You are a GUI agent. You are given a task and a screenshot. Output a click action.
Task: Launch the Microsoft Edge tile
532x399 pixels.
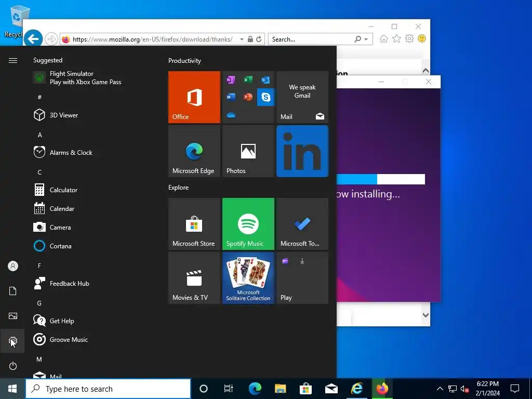tap(194, 151)
